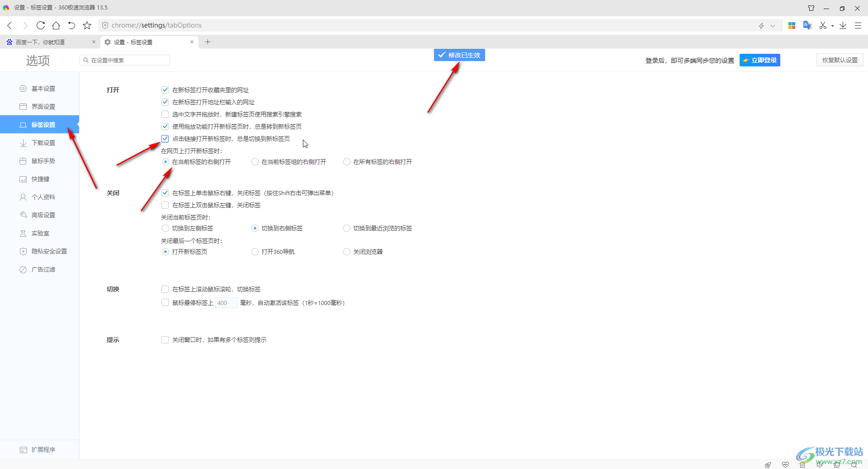Open the downloads arrow icon
The image size is (868, 469).
pyautogui.click(x=843, y=25)
